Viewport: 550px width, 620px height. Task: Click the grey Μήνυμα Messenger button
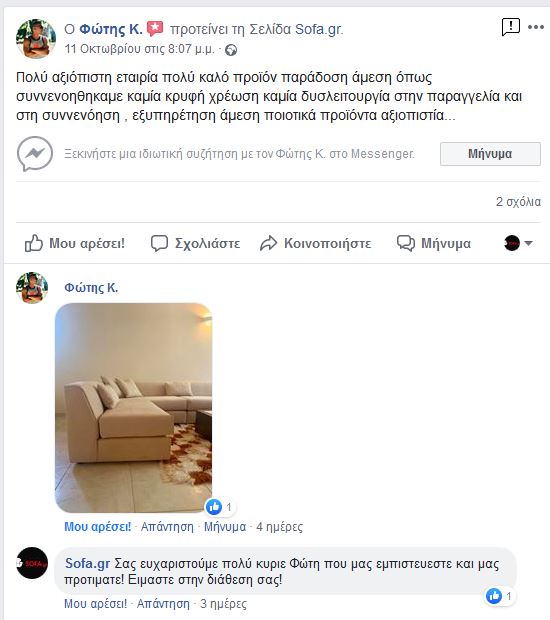(x=490, y=154)
